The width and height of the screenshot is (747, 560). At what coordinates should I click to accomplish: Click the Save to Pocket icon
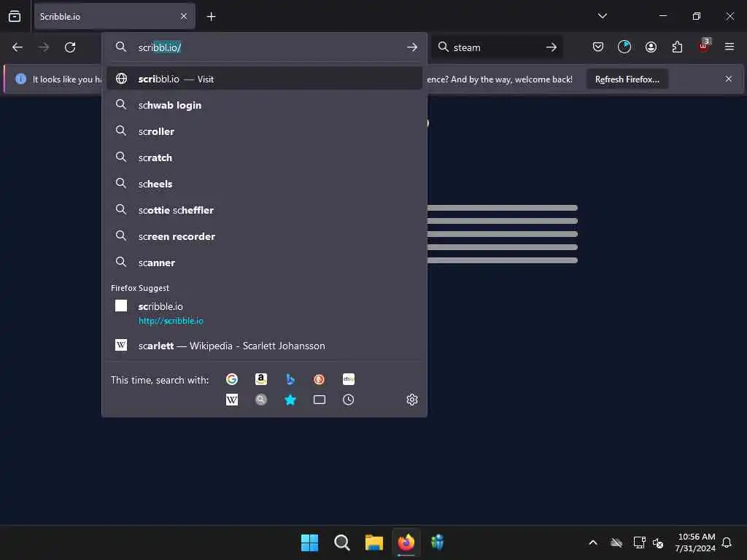(x=598, y=47)
